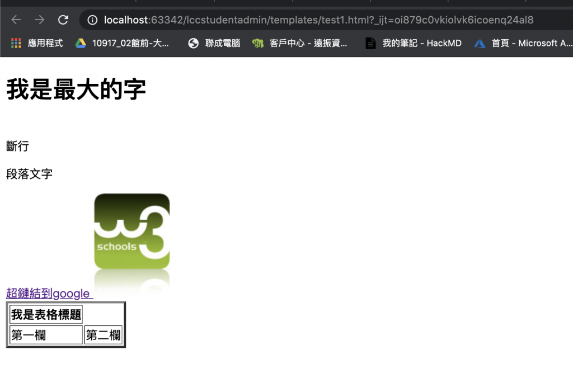Open the 聯成電腦 bookmark
Screen dimensions: 573x392
(223, 43)
